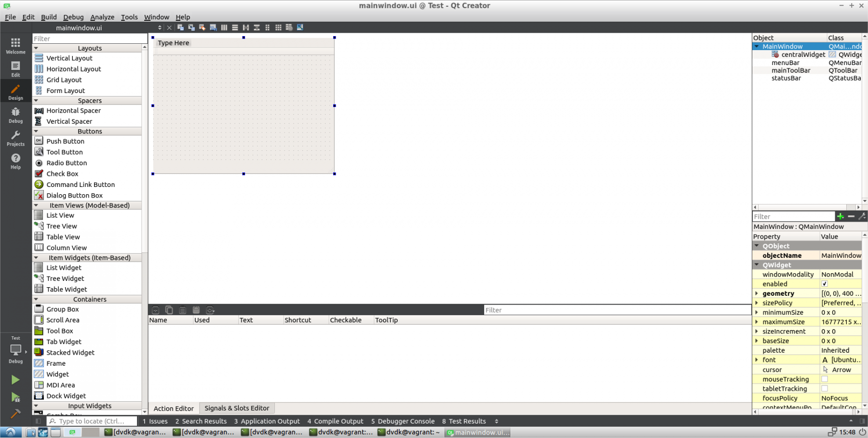Toggle the enabled property checkbox

click(x=825, y=284)
